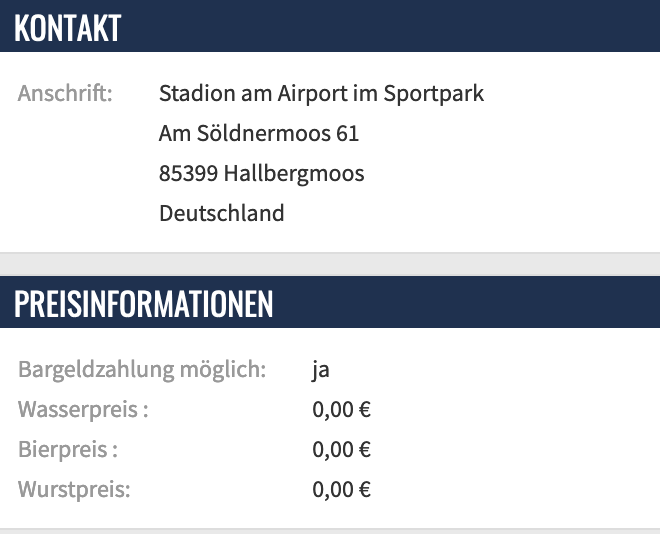Click the gray divider above PREISINFORMATIONEN
Image resolution: width=660 pixels, height=534 pixels.
330,264
